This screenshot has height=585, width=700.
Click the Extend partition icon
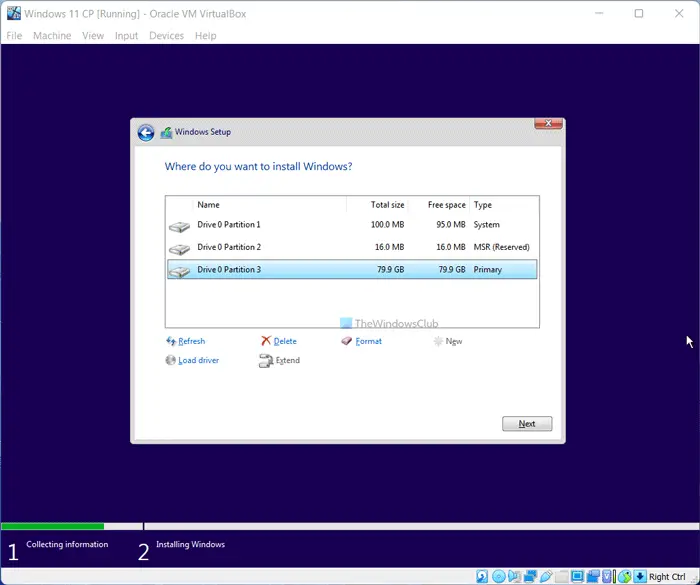coord(266,360)
